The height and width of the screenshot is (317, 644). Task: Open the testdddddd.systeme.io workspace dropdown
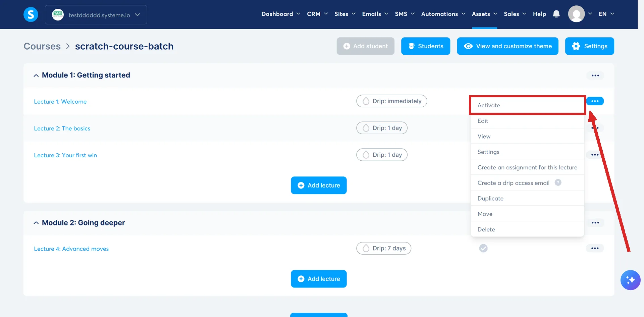tap(96, 15)
